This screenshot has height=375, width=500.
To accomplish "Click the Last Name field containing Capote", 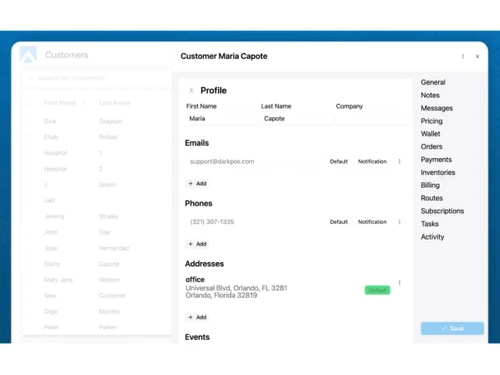I will tap(296, 119).
